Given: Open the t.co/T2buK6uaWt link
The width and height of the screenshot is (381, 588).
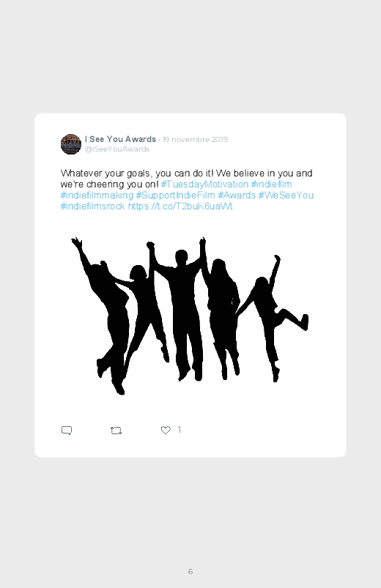Looking at the screenshot, I should pos(180,206).
